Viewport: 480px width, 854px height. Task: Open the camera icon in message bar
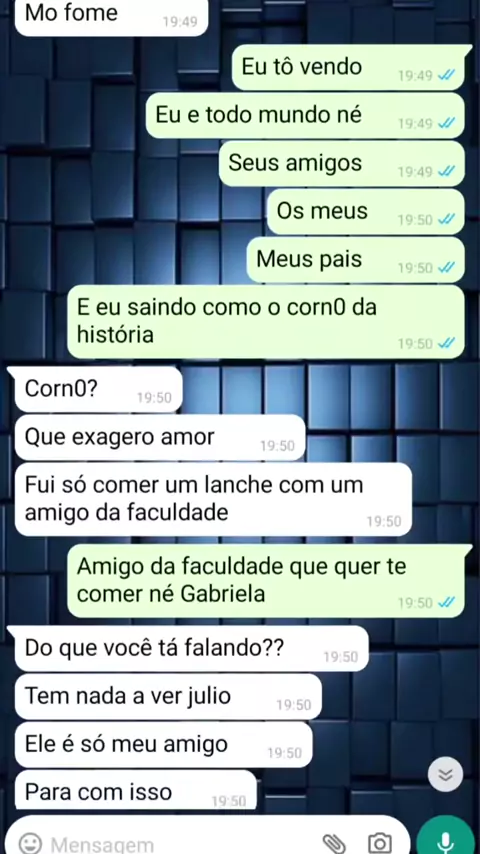[379, 844]
